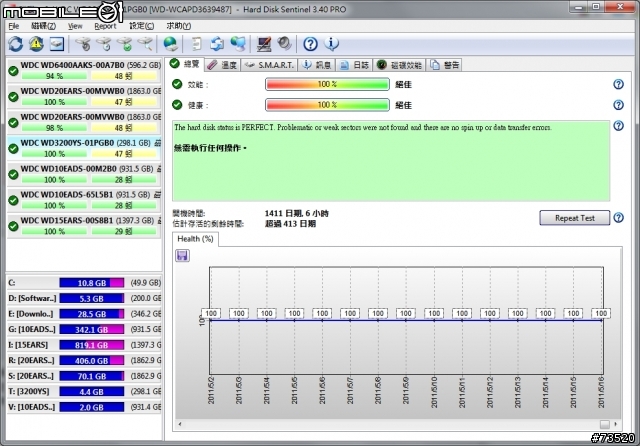Click the 超過 413 日期 estimated lifetime value
Screen dimensions: 640x446
pyautogui.click(x=290, y=224)
